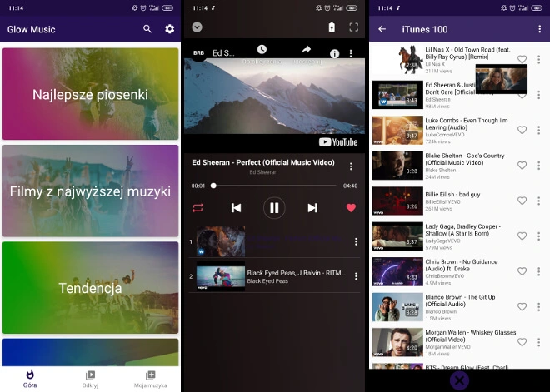Open search in Glow Music header
Image resolution: width=550 pixels, height=392 pixels.
point(147,29)
